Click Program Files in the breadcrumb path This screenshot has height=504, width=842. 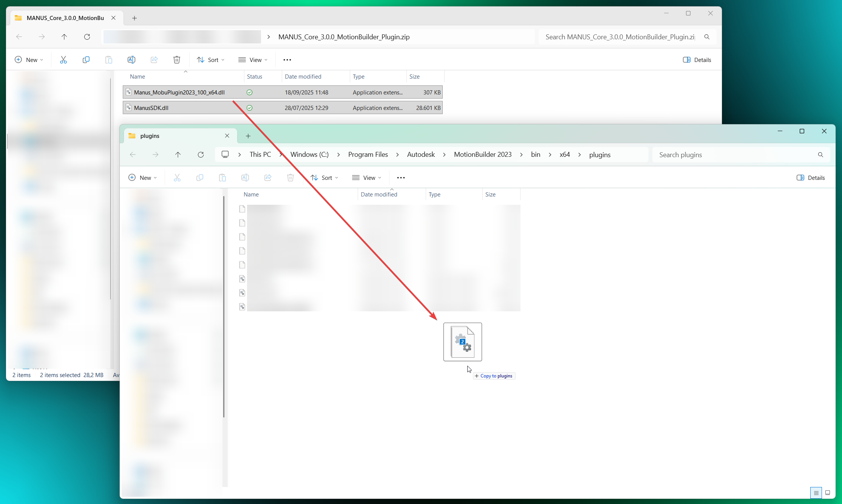pyautogui.click(x=368, y=155)
